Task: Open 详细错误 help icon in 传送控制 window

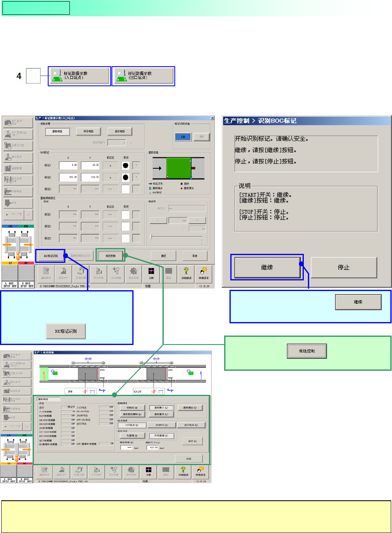Action: click(x=183, y=472)
